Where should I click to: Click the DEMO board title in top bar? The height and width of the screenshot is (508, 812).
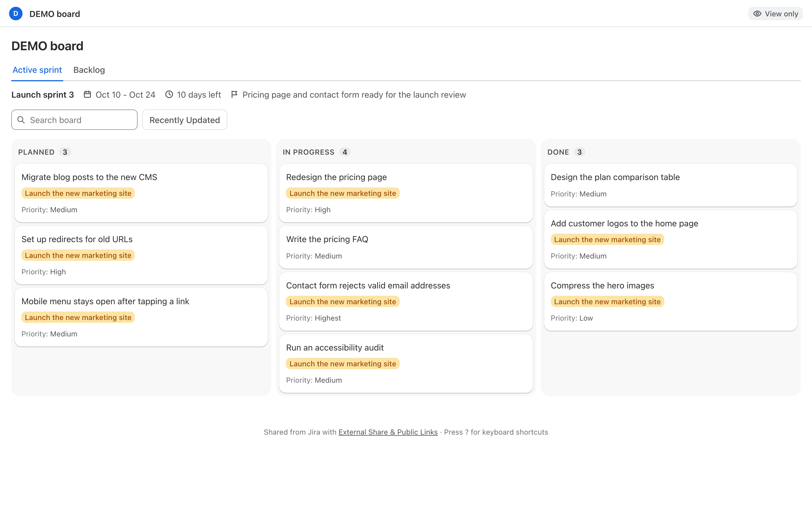(55, 14)
